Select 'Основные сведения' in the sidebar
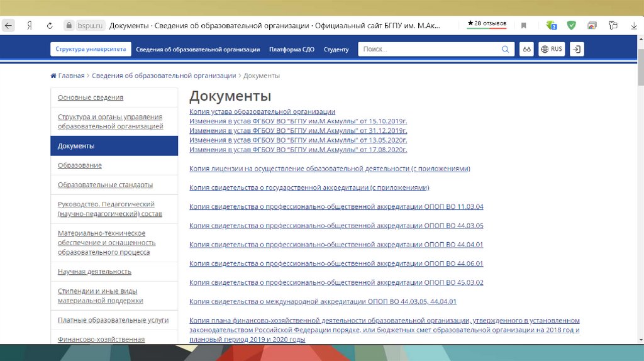644x361 pixels. pos(91,97)
